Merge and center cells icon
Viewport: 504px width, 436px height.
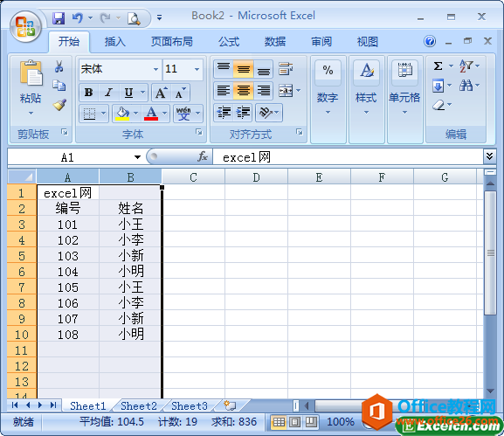pos(286,91)
